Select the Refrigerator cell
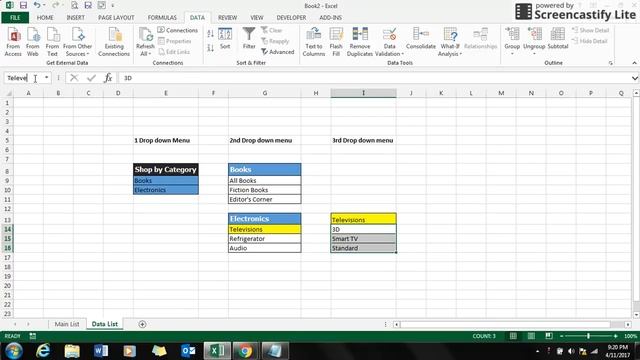 click(x=264, y=239)
